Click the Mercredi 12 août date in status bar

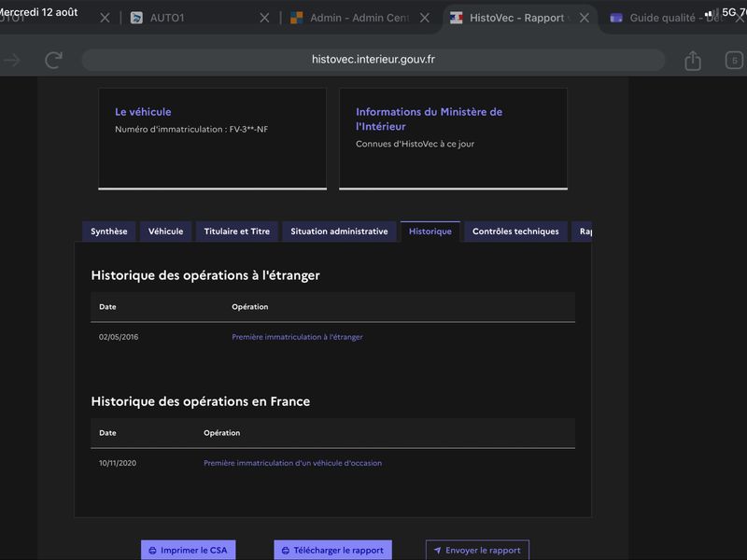point(38,12)
